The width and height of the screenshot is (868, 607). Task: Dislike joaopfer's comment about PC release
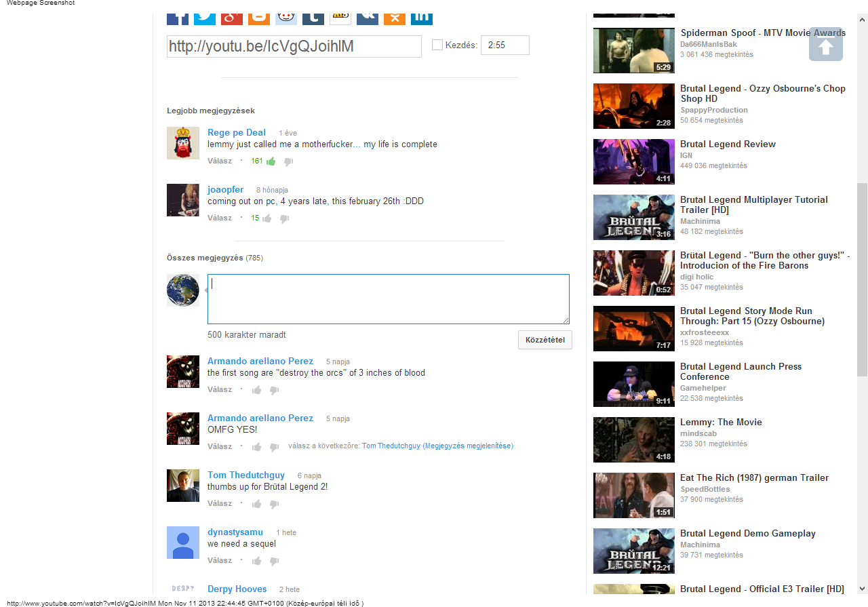point(284,218)
